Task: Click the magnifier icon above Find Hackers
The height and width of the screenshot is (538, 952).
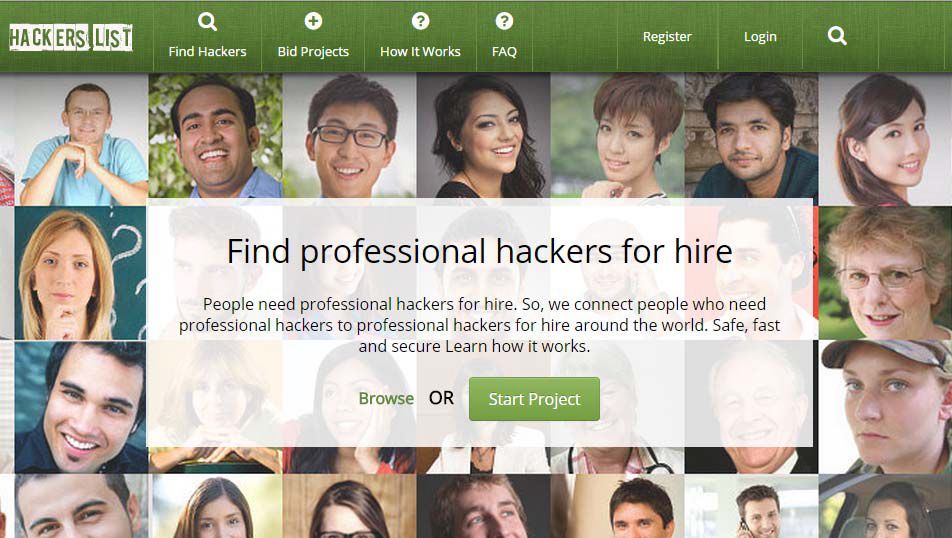Action: 207,22
